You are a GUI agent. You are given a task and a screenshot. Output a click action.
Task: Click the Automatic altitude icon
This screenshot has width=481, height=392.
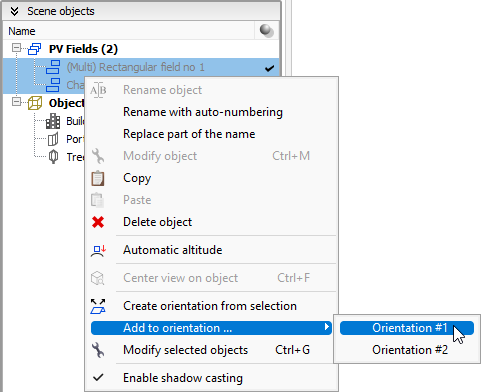pyautogui.click(x=98, y=250)
